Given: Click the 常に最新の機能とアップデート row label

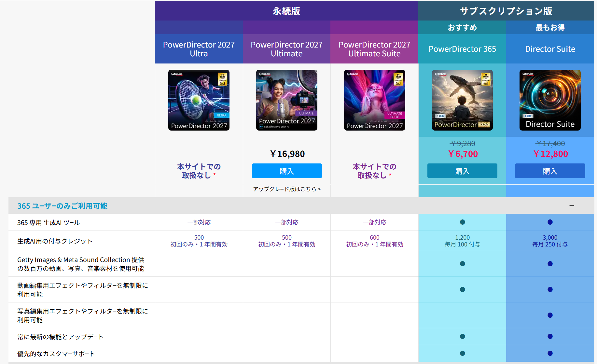Looking at the screenshot, I should (60, 337).
